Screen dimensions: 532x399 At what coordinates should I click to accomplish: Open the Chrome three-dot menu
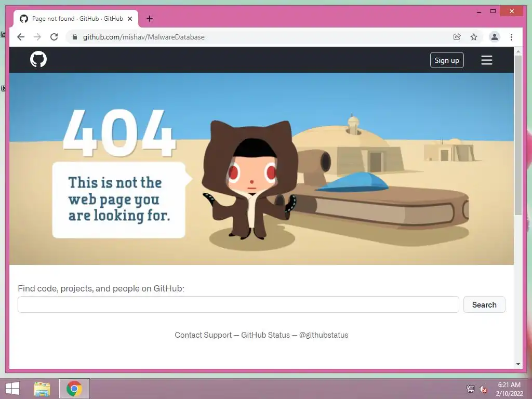[x=511, y=37]
